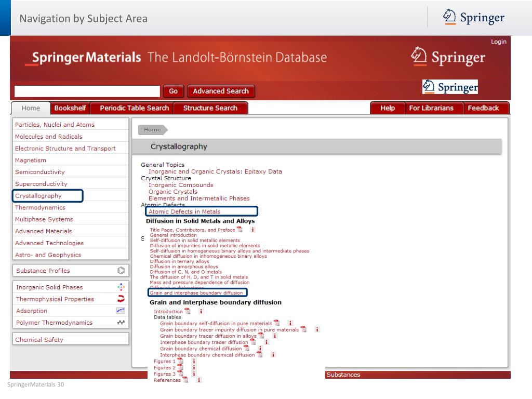Open Grain and interphase boundary diffusion link
The image size is (532, 399).
[196, 292]
